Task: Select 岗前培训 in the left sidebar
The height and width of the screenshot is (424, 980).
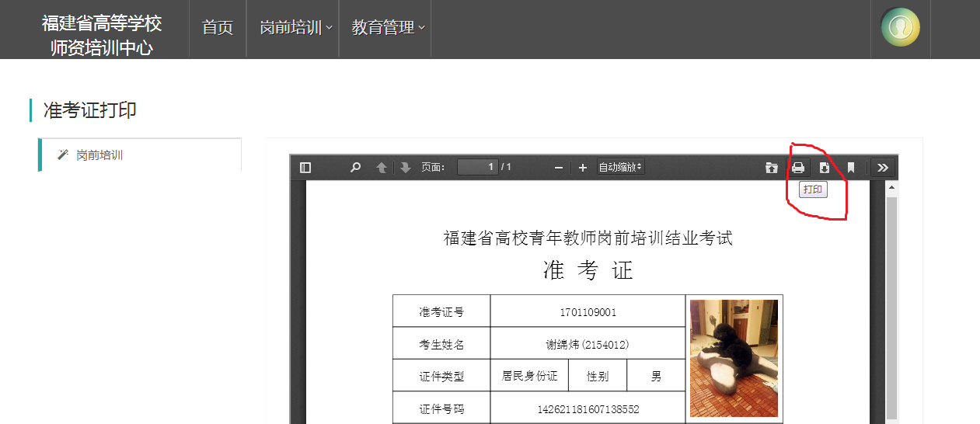Action: point(99,155)
